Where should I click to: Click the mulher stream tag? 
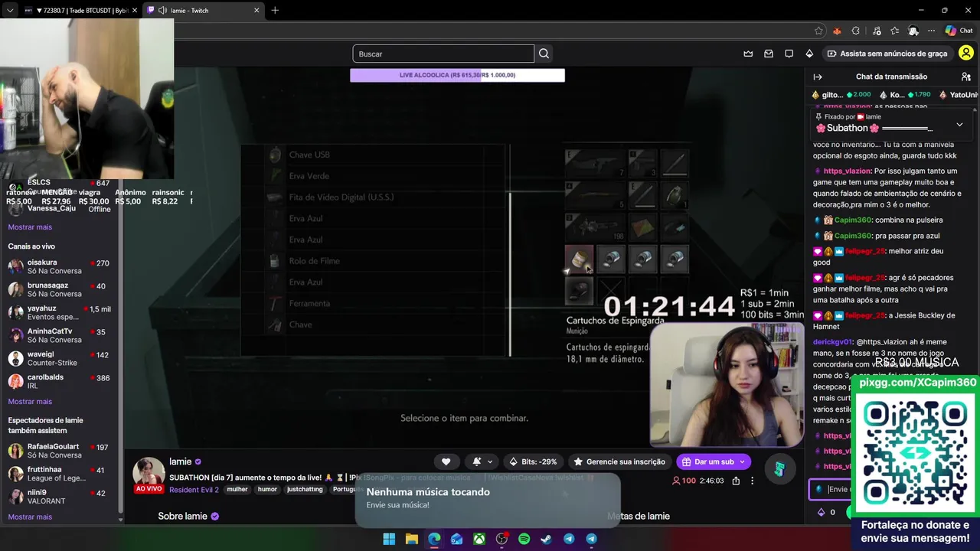point(237,490)
